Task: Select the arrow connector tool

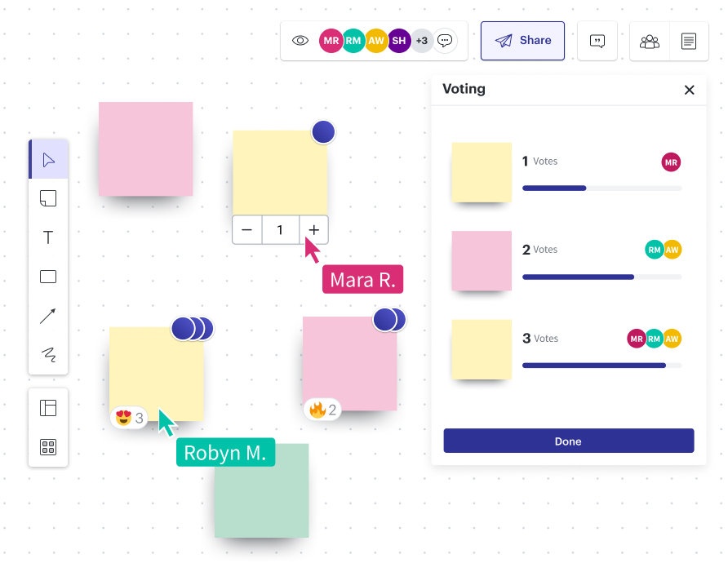Action: [47, 316]
